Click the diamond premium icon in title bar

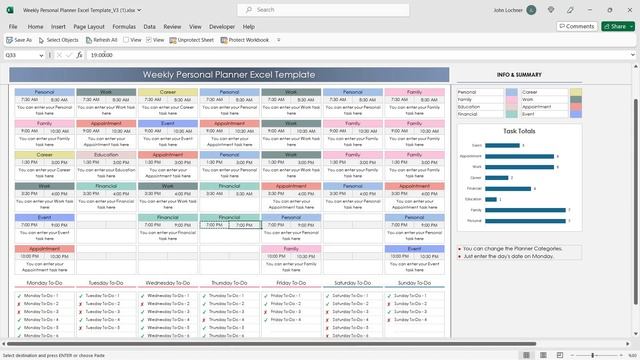point(551,10)
